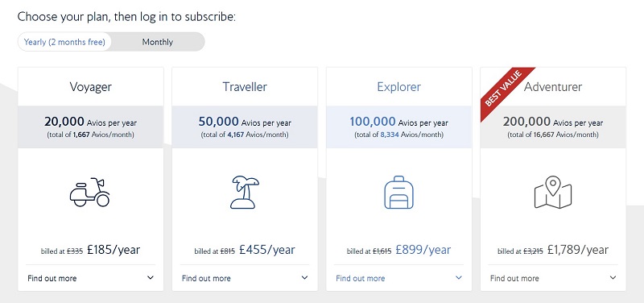Open Find out more under Adventurer
Image resolution: width=644 pixels, height=303 pixels.
[x=514, y=278]
